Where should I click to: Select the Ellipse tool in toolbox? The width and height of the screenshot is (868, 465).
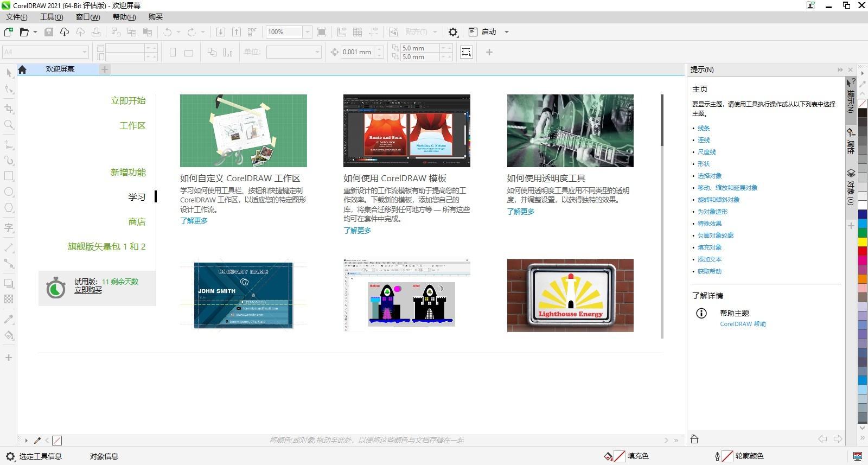(x=9, y=192)
